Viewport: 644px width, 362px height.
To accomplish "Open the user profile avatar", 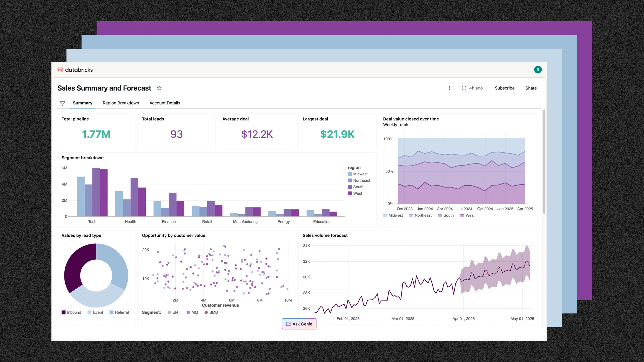I will pos(538,70).
